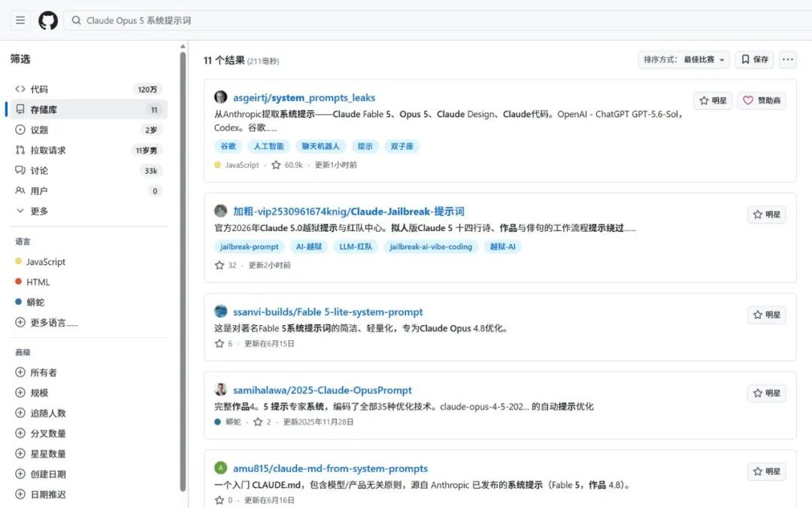Open the AI-越狱 topic tag
Viewport: 812px width, 508px height.
click(309, 247)
